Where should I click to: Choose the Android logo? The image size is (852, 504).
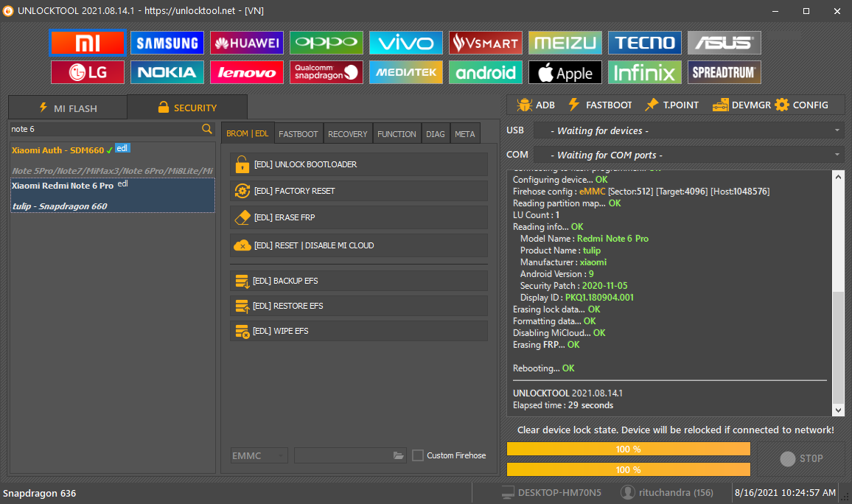(485, 72)
